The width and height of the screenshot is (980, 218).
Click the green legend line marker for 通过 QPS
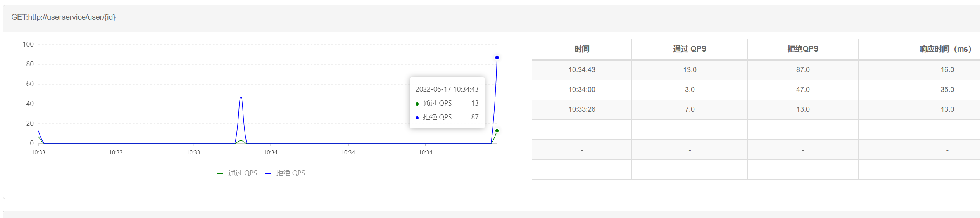pyautogui.click(x=220, y=173)
